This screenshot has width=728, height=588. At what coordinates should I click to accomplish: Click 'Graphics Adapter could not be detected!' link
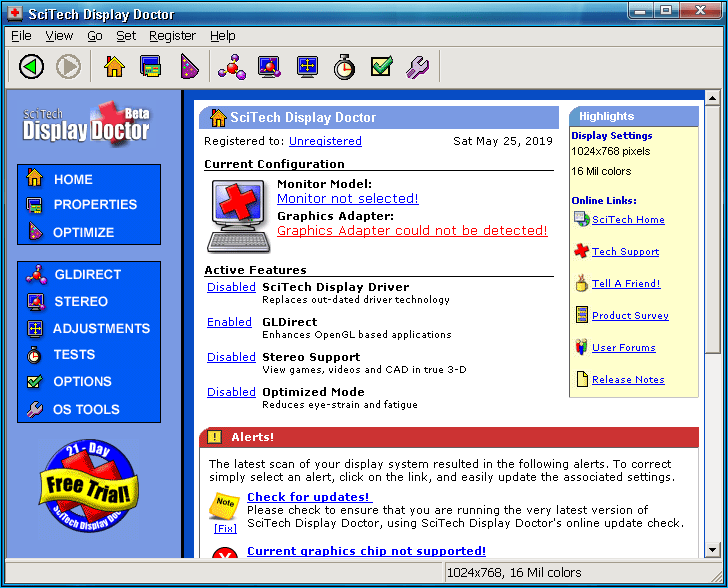pyautogui.click(x=412, y=231)
